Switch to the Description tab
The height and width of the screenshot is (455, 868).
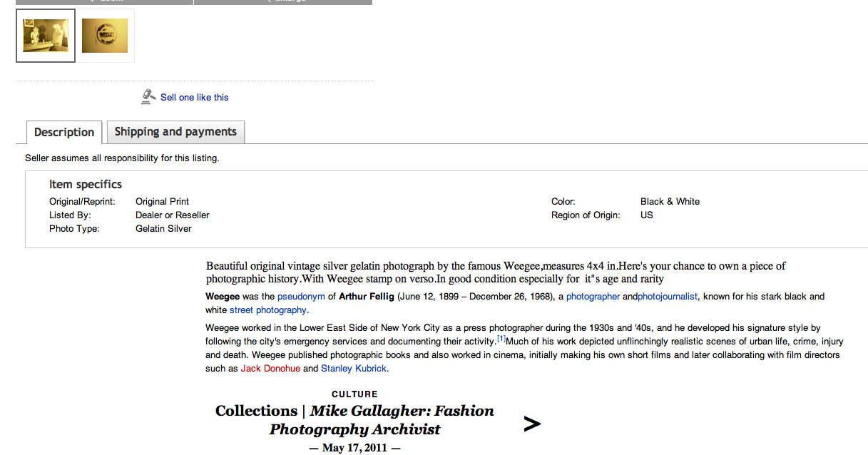click(64, 132)
